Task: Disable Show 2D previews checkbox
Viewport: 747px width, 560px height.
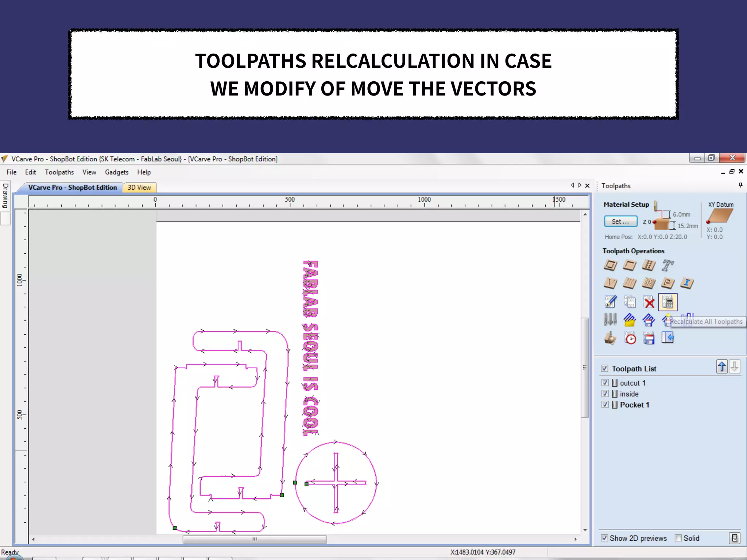Action: (x=604, y=538)
